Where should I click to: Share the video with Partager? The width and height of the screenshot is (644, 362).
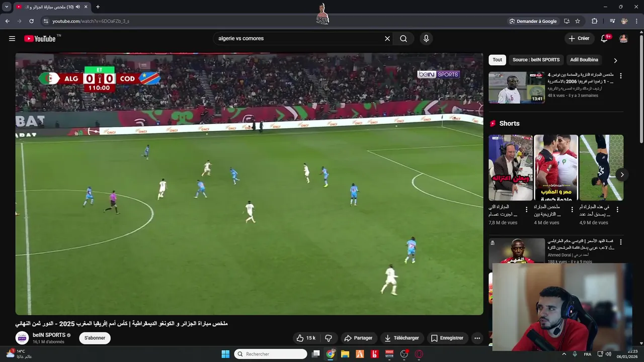point(358,338)
